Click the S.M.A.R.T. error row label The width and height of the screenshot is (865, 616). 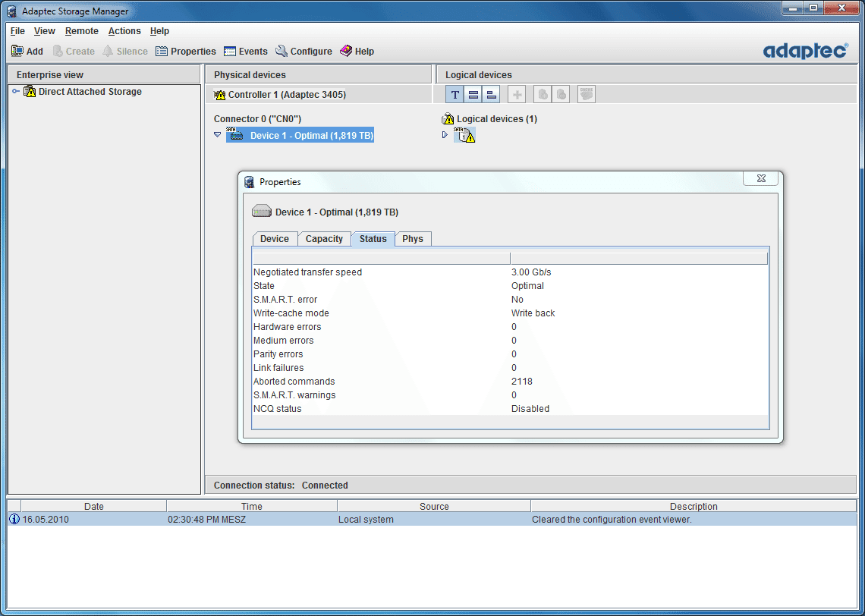[285, 300]
